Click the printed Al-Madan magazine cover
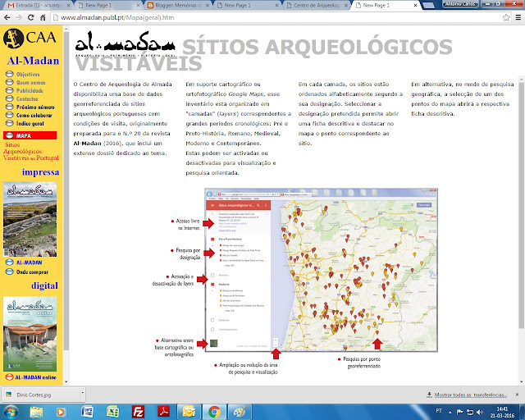 [30, 219]
